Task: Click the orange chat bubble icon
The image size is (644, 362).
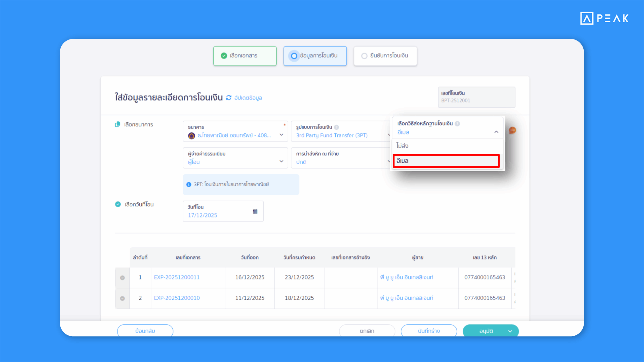Action: point(512,130)
